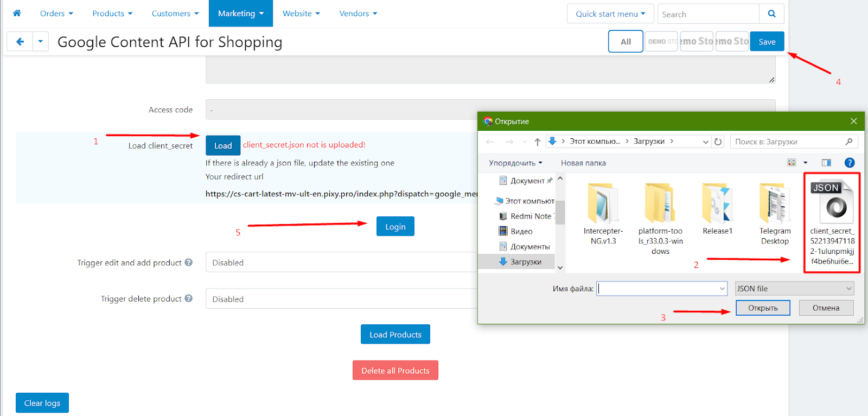Expand the Quick start menu dropdown
The width and height of the screenshot is (868, 416).
tap(611, 14)
